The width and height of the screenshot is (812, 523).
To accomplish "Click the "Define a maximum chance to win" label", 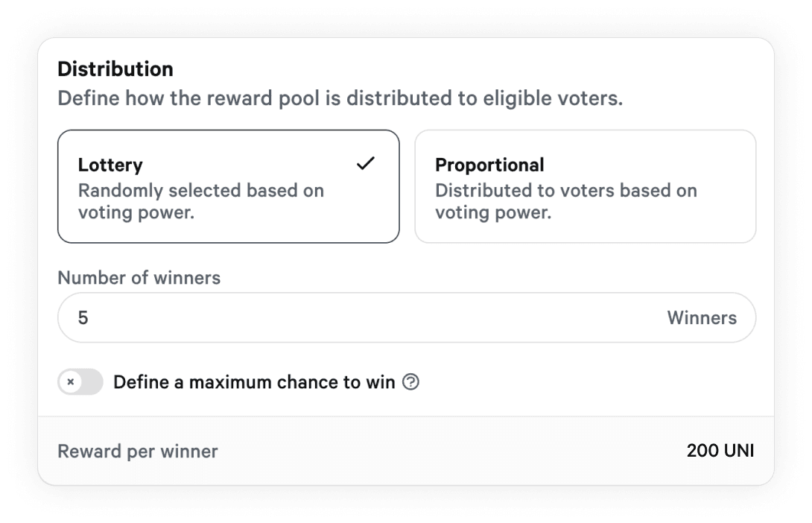I will click(254, 382).
